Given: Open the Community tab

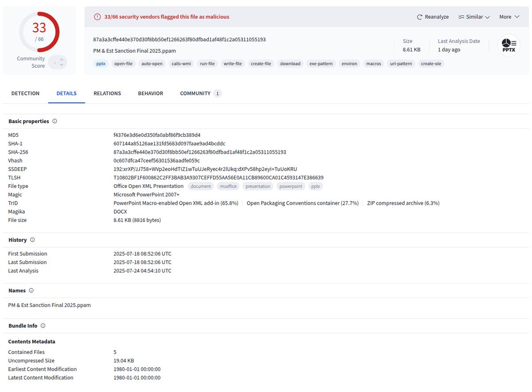Looking at the screenshot, I should [x=200, y=93].
